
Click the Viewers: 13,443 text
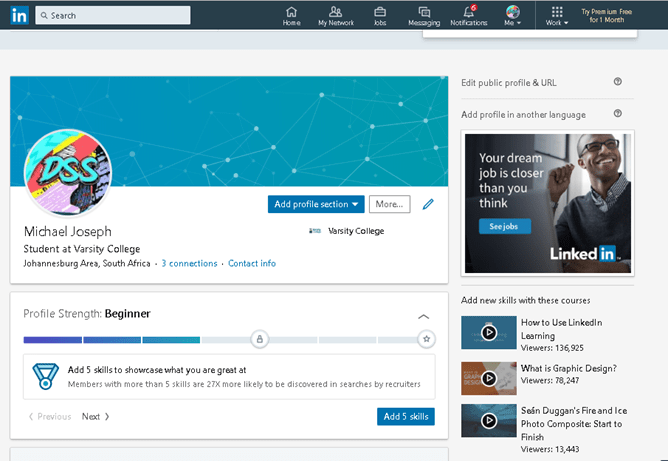[550, 449]
